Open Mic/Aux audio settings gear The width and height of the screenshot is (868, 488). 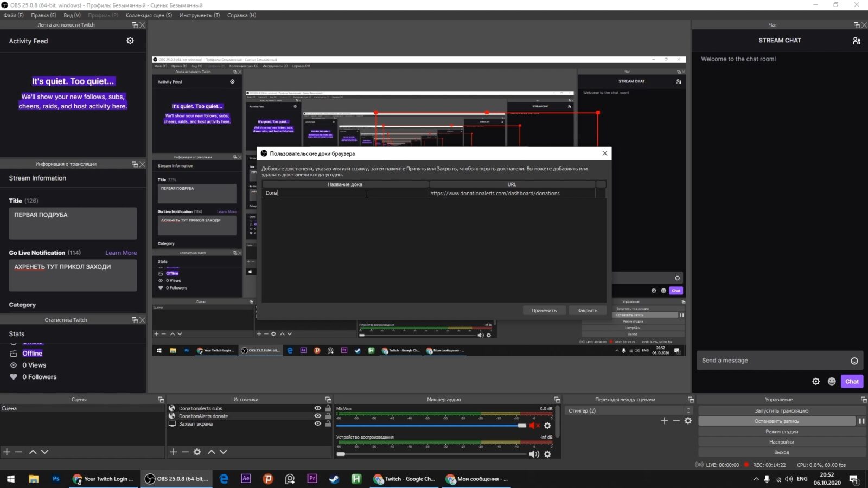(547, 426)
